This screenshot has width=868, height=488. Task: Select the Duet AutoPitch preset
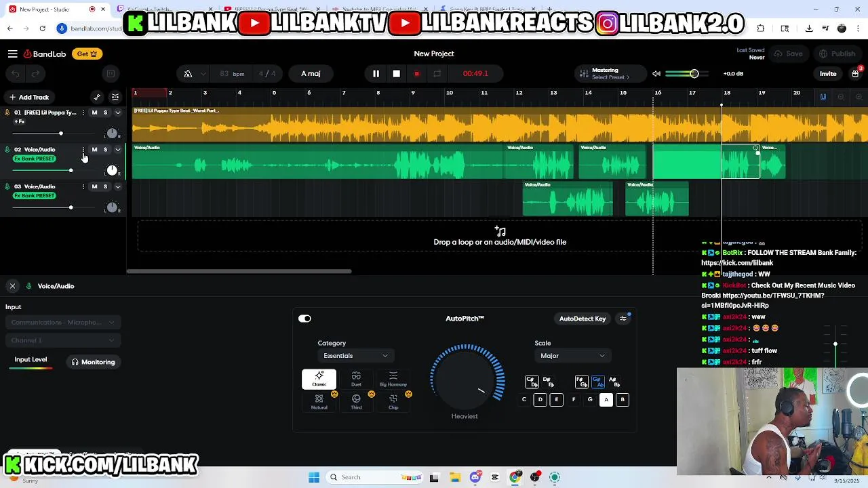pyautogui.click(x=356, y=379)
